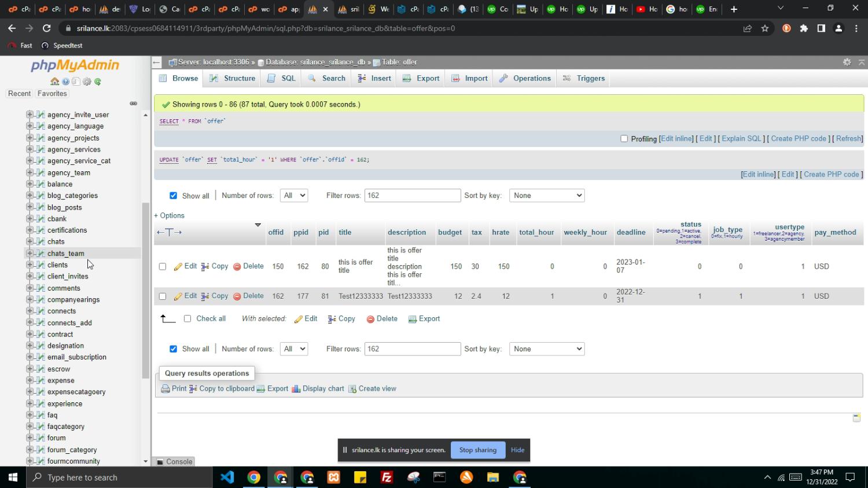Click the red Delete icon for offid 162
868x488 pixels.
coord(237,296)
